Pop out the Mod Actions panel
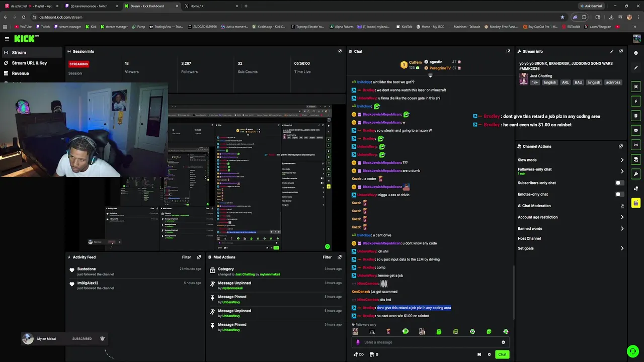Image resolution: width=644 pixels, height=362 pixels. (340, 257)
